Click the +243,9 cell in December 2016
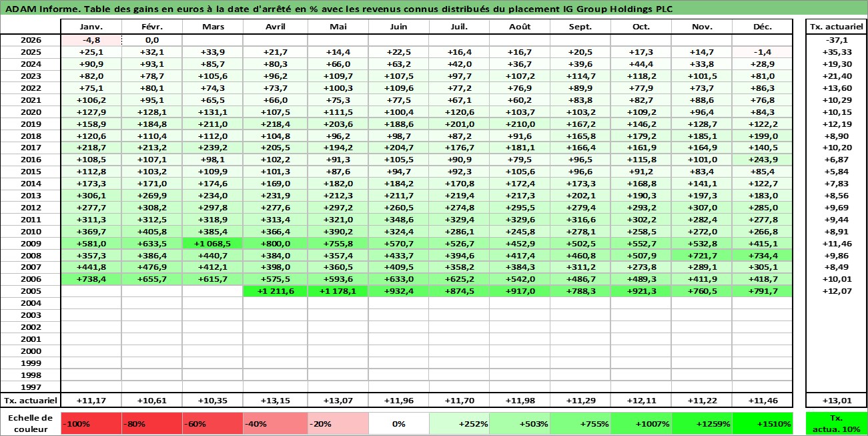Viewport: 868px width, 436px height. click(x=763, y=160)
